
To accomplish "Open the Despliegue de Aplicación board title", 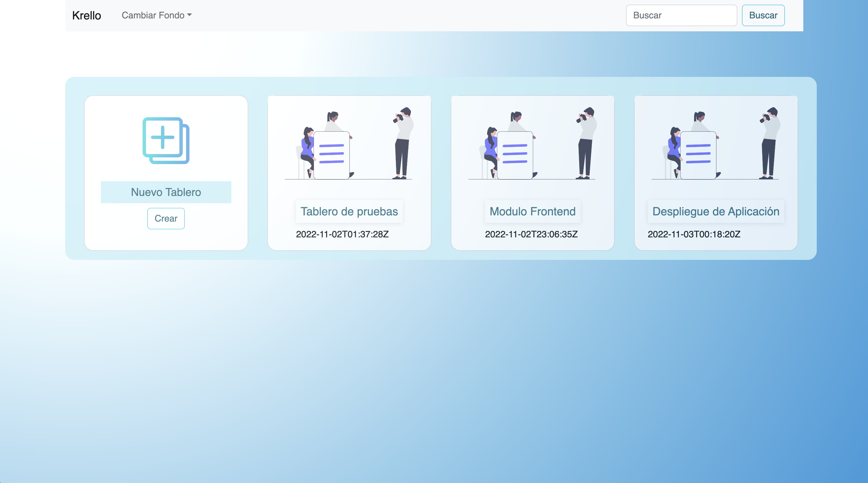I will 715,211.
